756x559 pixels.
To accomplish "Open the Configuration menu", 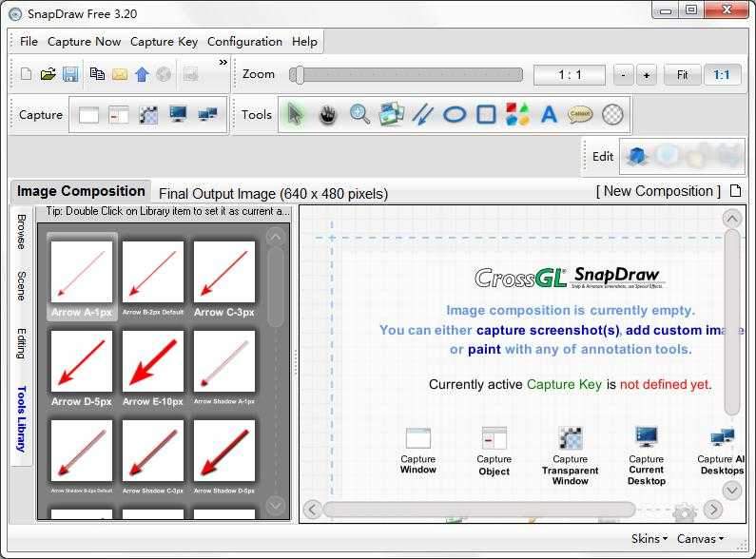I will [244, 42].
